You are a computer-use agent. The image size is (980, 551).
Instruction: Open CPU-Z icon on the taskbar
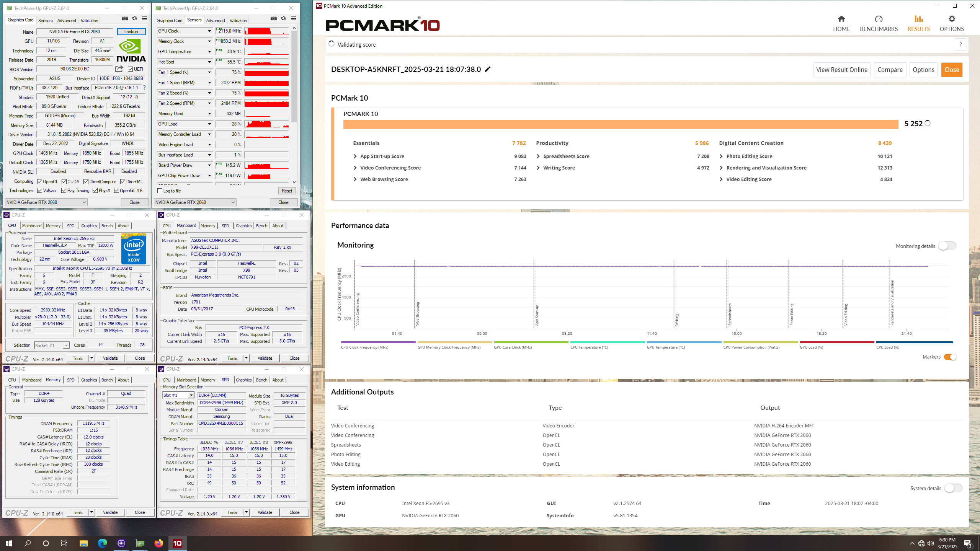(x=121, y=543)
